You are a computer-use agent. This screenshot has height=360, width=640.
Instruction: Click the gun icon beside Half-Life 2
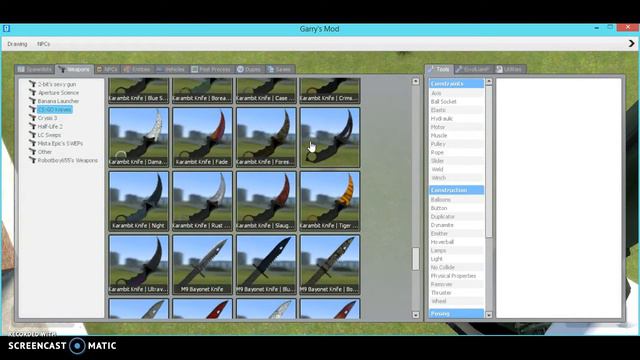pyautogui.click(x=33, y=127)
